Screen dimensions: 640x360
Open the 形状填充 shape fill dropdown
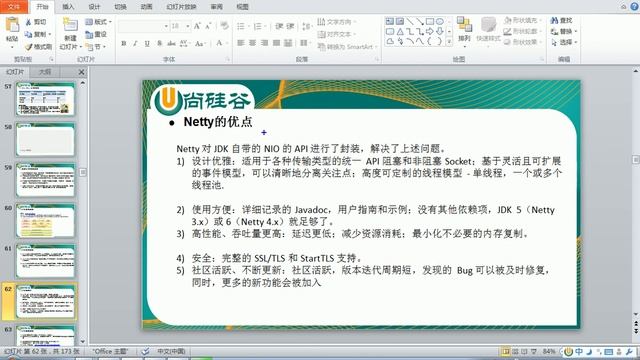[x=522, y=20]
